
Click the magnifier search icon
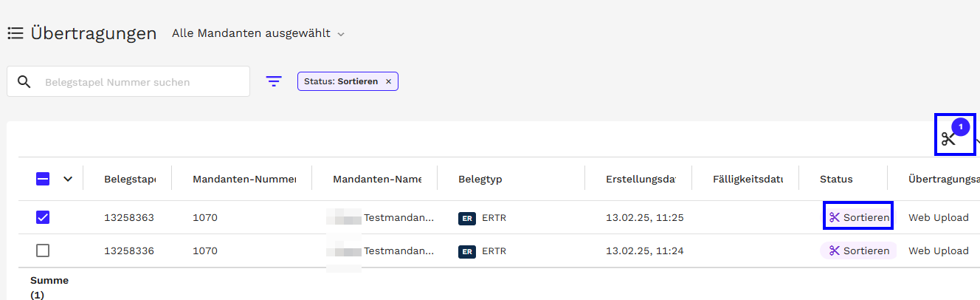pos(24,81)
